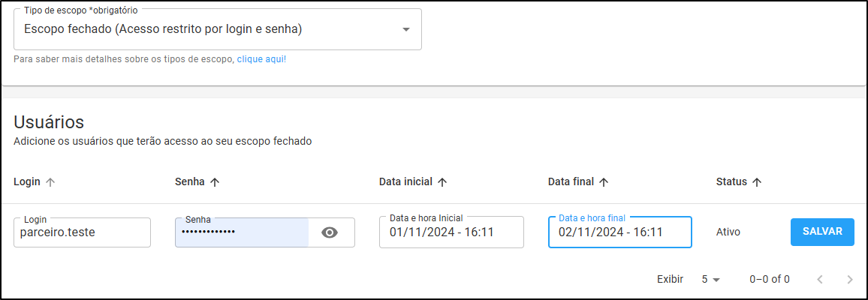Image resolution: width=868 pixels, height=300 pixels.
Task: Toggle password visibility with the eye icon
Action: click(330, 232)
